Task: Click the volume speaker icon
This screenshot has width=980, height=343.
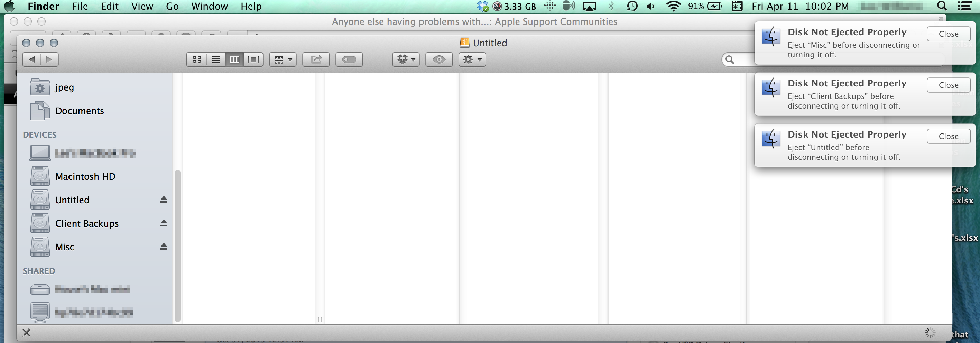Action: tap(650, 7)
